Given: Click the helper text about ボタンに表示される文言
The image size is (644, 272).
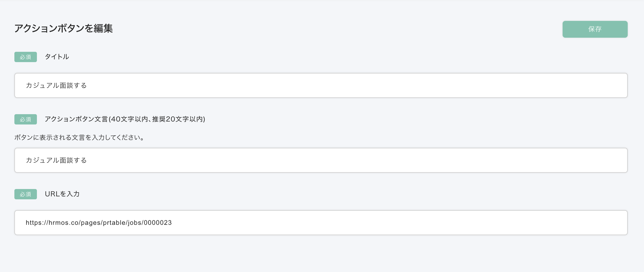Looking at the screenshot, I should tap(79, 137).
